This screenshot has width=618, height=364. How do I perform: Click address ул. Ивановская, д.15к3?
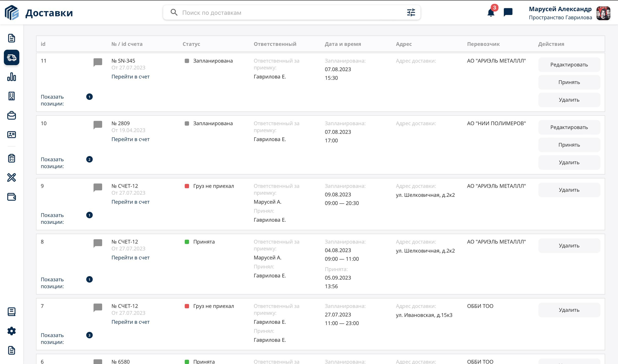[x=424, y=315]
